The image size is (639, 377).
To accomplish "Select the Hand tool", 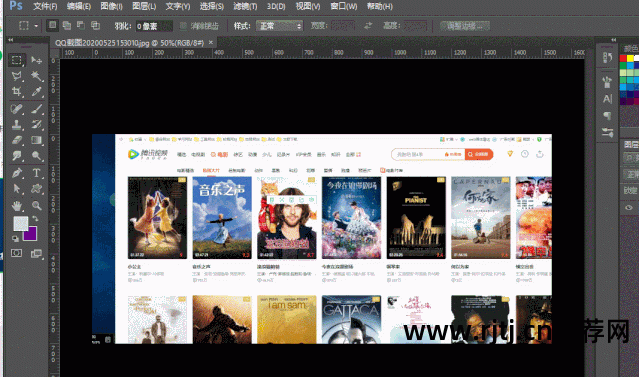I will [x=17, y=205].
